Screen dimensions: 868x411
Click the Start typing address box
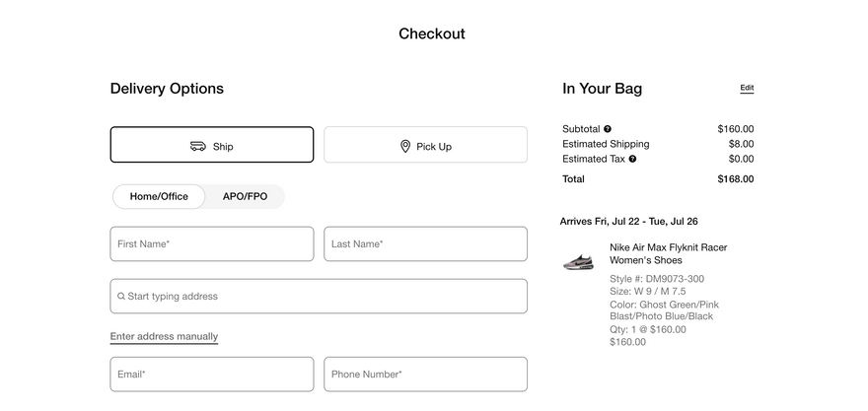pyautogui.click(x=319, y=296)
